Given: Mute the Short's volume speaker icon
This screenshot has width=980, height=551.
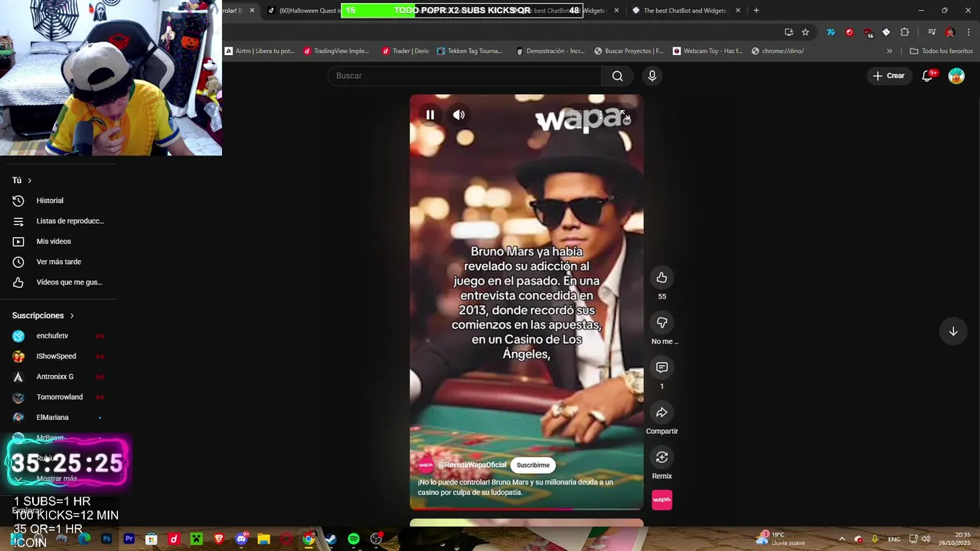Looking at the screenshot, I should tap(459, 115).
